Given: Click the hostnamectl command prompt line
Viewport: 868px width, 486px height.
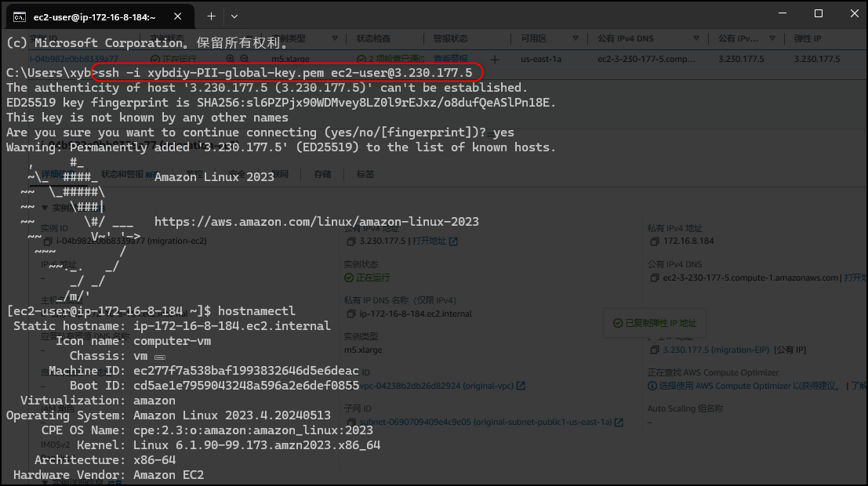Looking at the screenshot, I should click(x=151, y=311).
